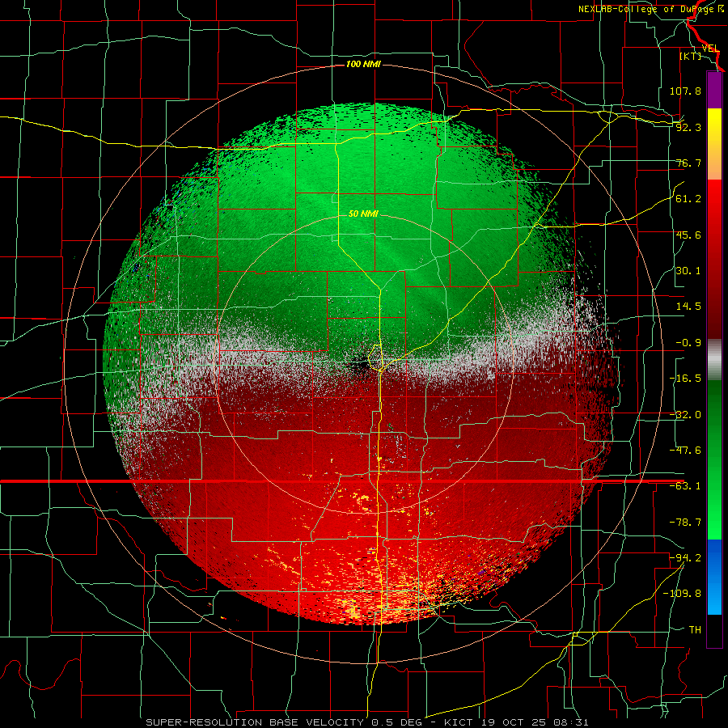This screenshot has width=728, height=728.
Task: Pick the 45.6 legend value
Action: pyautogui.click(x=688, y=235)
